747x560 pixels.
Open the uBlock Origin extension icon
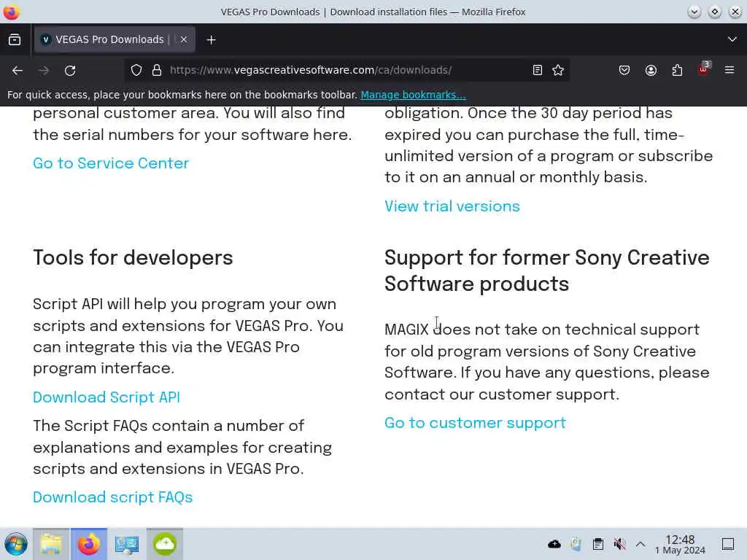tap(704, 69)
